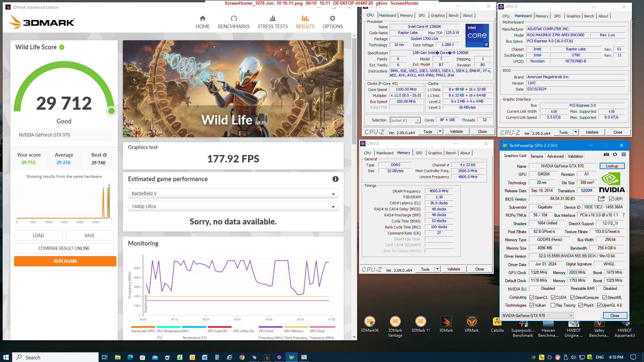The image size is (644, 362).
Task: Open Tools dropdown arrow in CPU tab window
Action: [x=440, y=132]
